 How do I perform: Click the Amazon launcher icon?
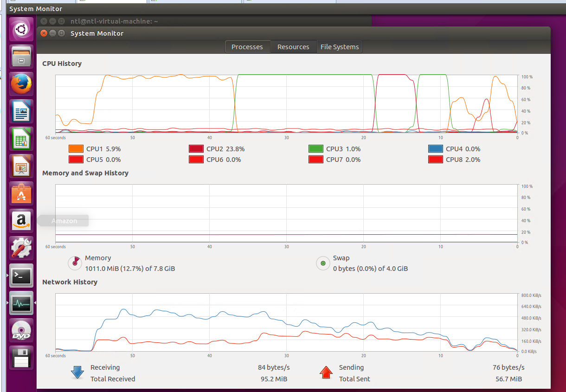(21, 221)
